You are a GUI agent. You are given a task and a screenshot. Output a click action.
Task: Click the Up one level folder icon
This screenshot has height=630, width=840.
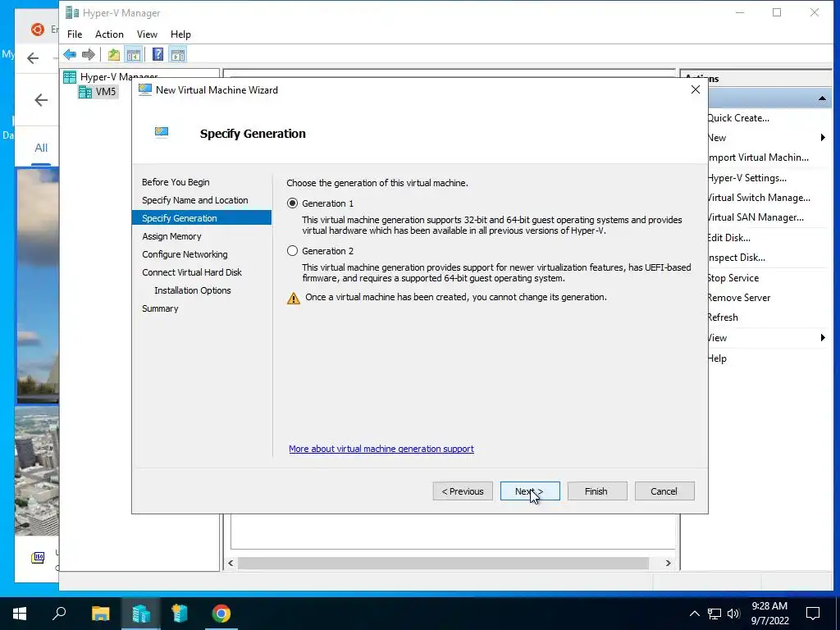113,54
